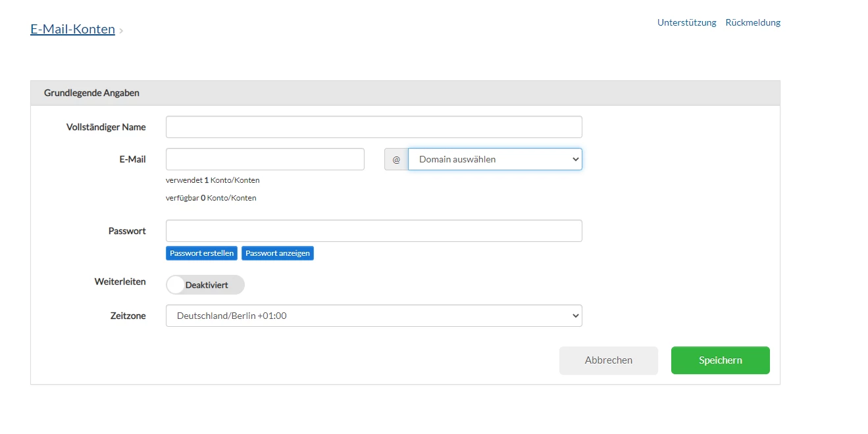Open the Rückmeldung link

click(753, 22)
